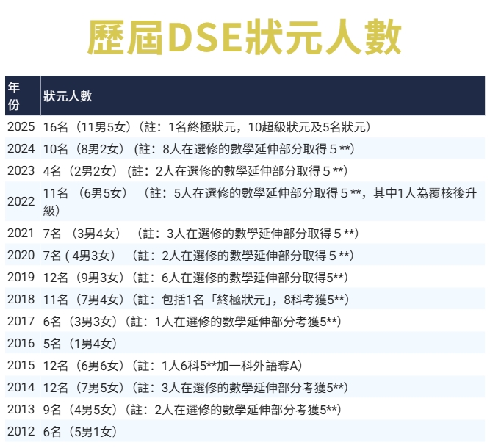Select the 12名（6男6女） entry
The height and width of the screenshot is (448, 490).
coord(263,365)
